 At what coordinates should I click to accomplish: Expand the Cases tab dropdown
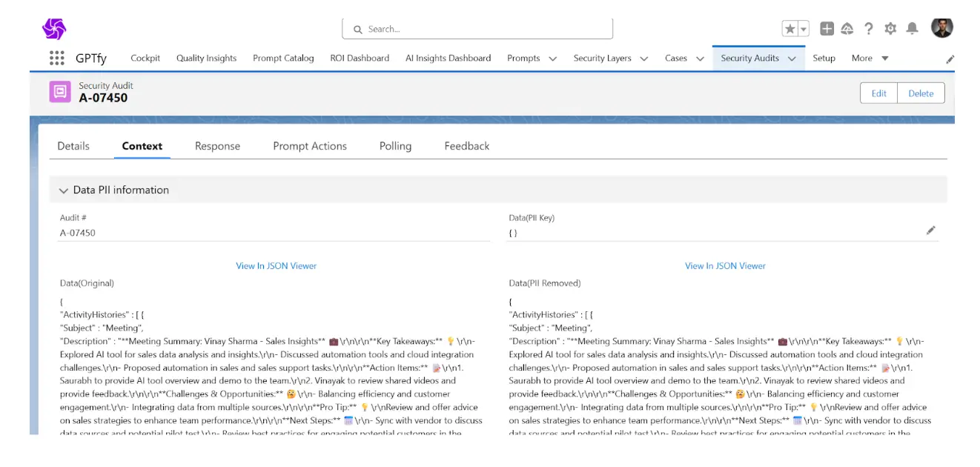click(x=699, y=58)
